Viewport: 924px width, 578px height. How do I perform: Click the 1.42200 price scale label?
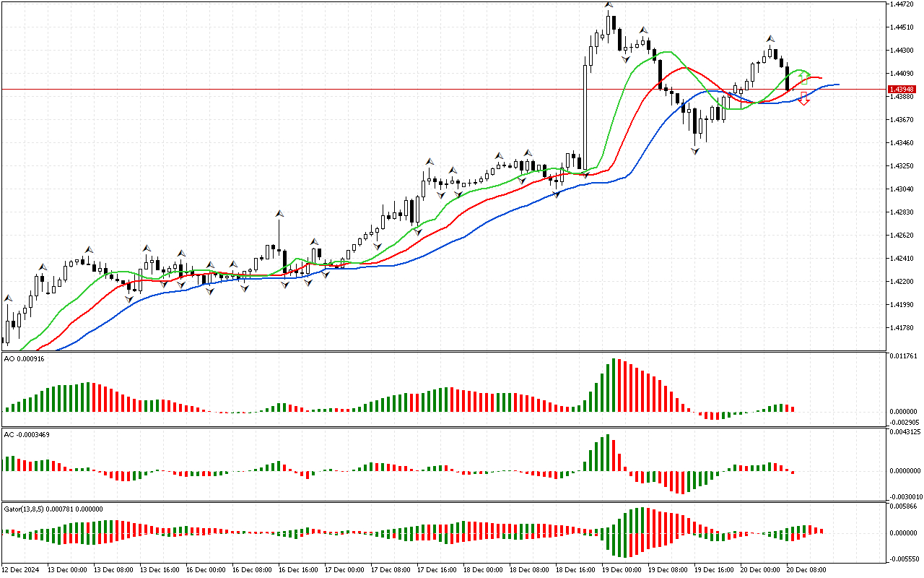point(902,282)
